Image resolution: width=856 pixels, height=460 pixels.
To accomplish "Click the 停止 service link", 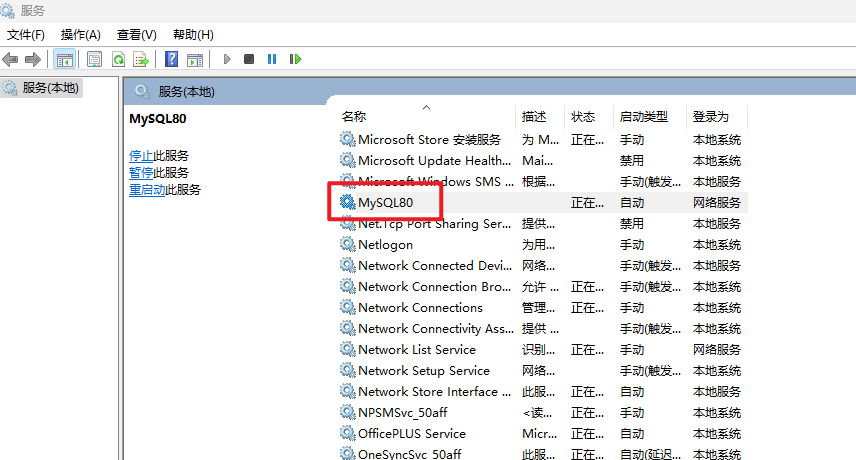I will (141, 155).
